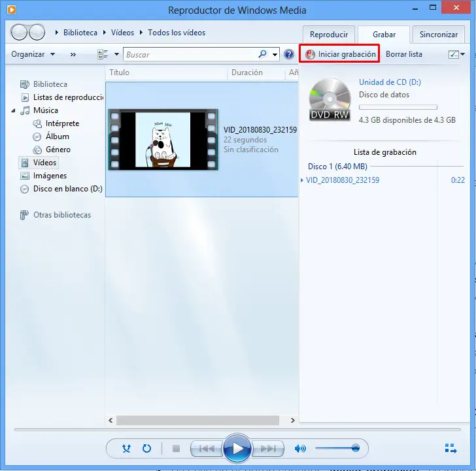Click into the Buscar search field

[x=190, y=55]
